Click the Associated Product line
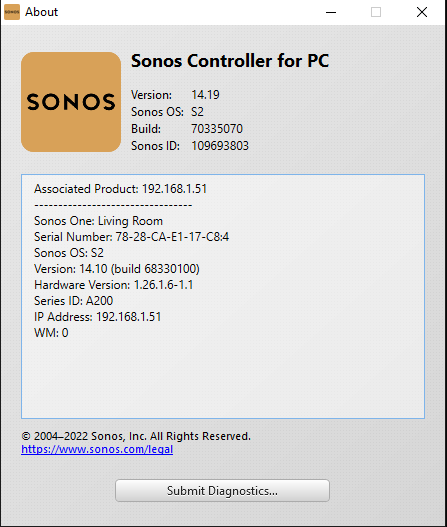The image size is (447, 527). [x=120, y=189]
